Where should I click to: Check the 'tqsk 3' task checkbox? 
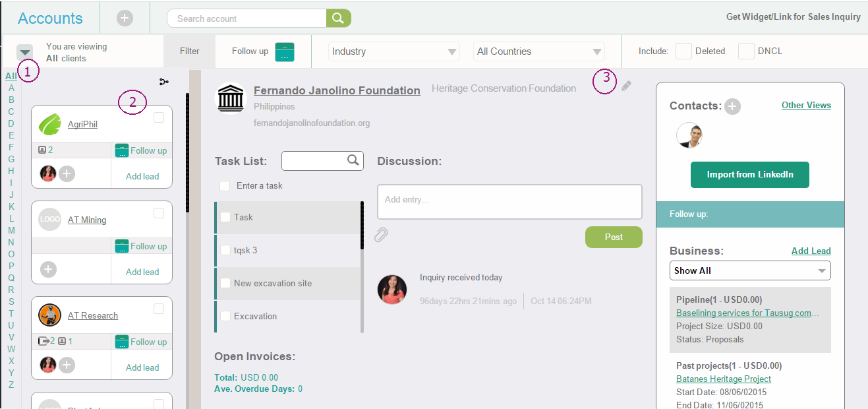tap(225, 250)
